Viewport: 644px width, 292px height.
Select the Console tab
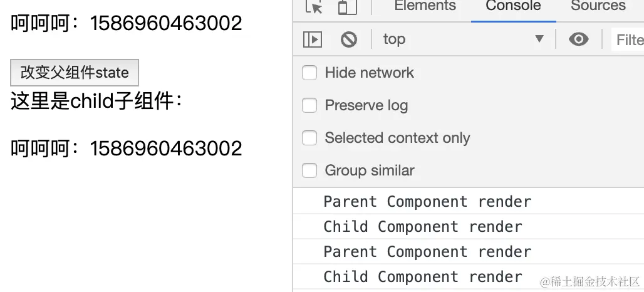coord(513,6)
